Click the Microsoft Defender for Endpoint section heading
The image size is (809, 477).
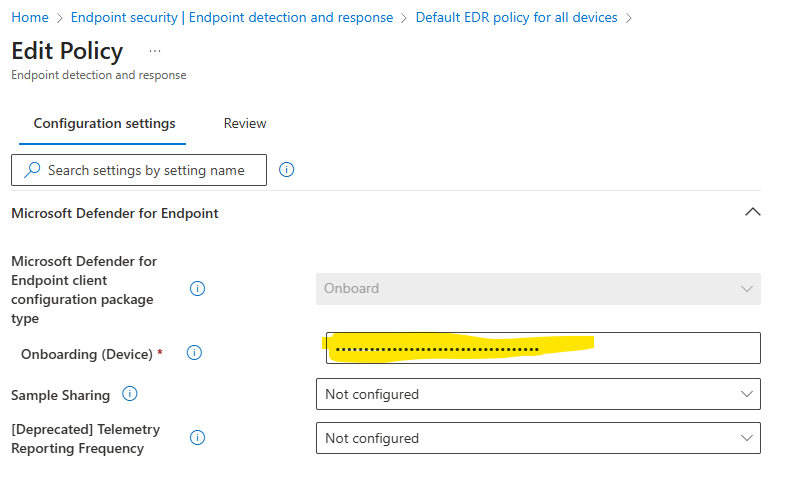coord(115,213)
